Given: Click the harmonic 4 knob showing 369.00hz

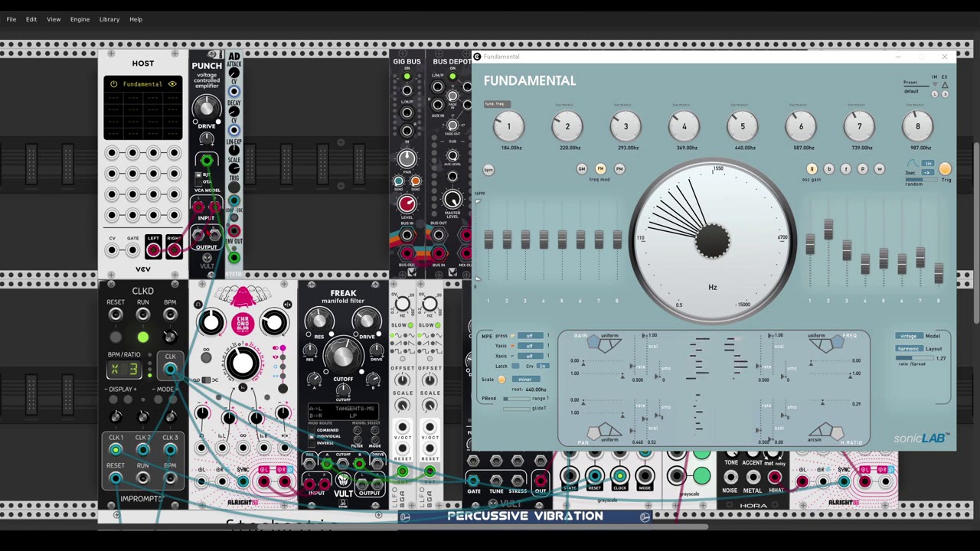Looking at the screenshot, I should pyautogui.click(x=684, y=126).
